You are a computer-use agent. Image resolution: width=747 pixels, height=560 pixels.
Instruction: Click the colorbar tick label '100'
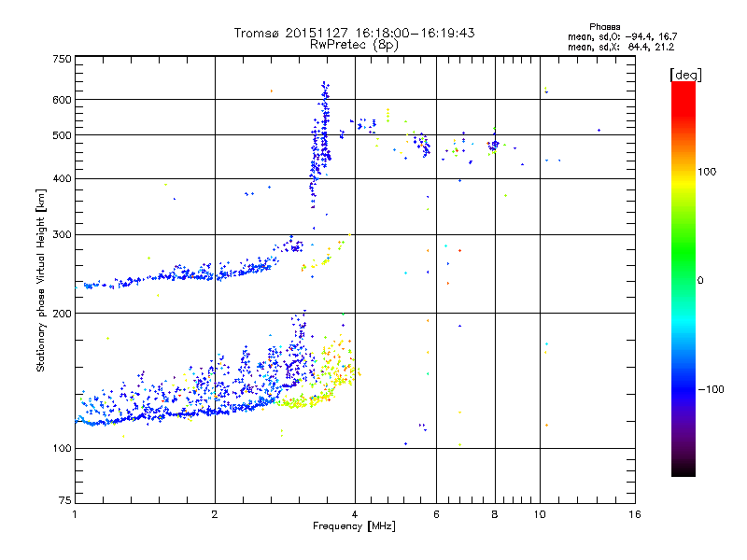(x=707, y=172)
